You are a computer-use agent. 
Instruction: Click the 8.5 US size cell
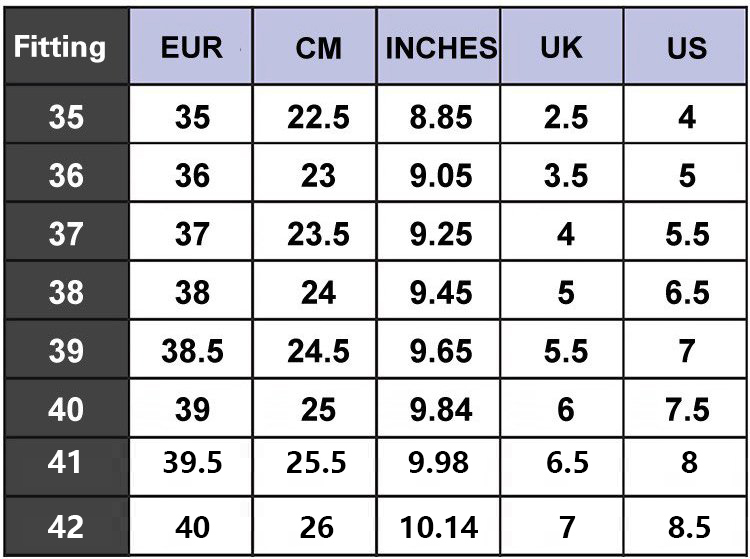(x=686, y=526)
